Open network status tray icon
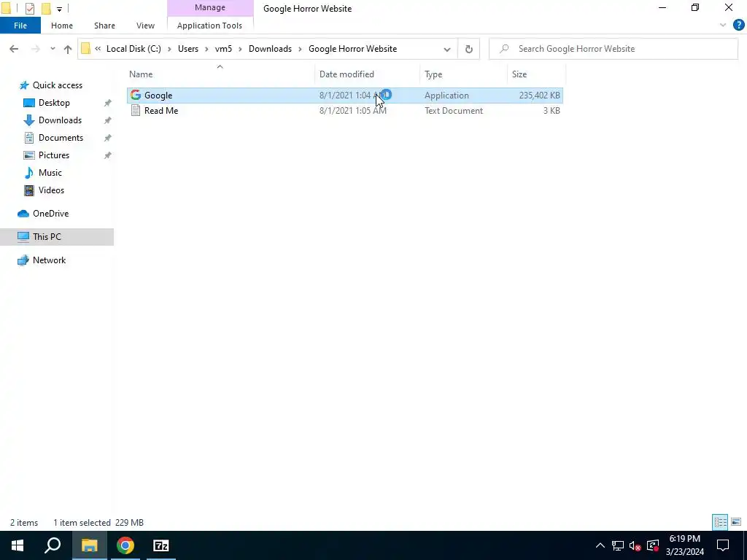This screenshot has width=747, height=560. coord(617,545)
